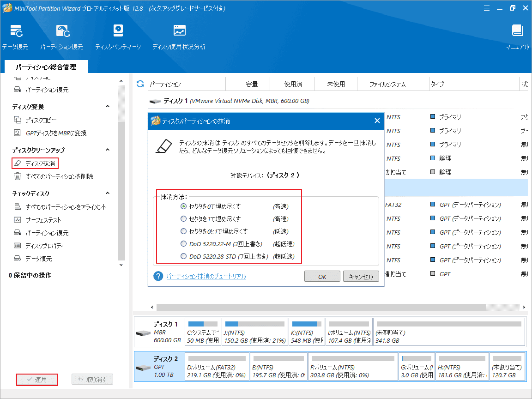Viewport: 532px width, 399px height.
Task: Select E:(NTFS) 195.7 GB partition block
Action: click(278, 366)
